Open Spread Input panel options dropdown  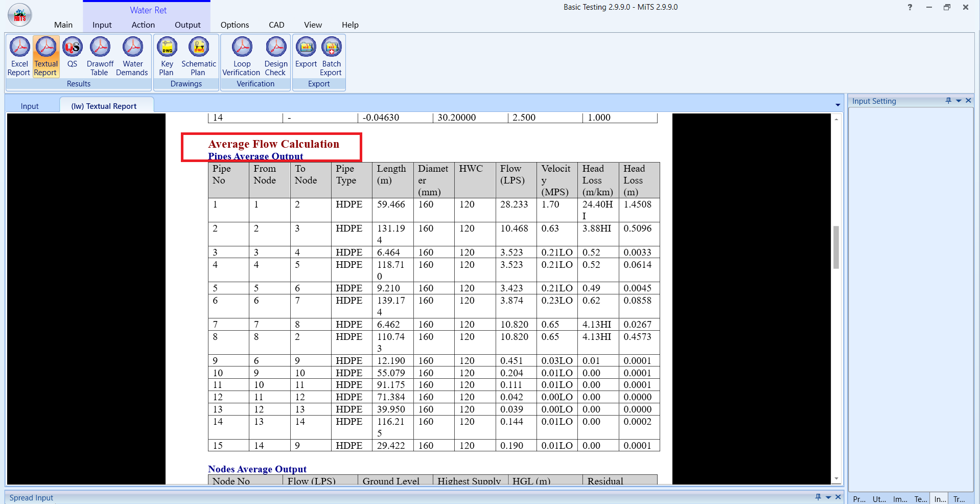coord(828,497)
